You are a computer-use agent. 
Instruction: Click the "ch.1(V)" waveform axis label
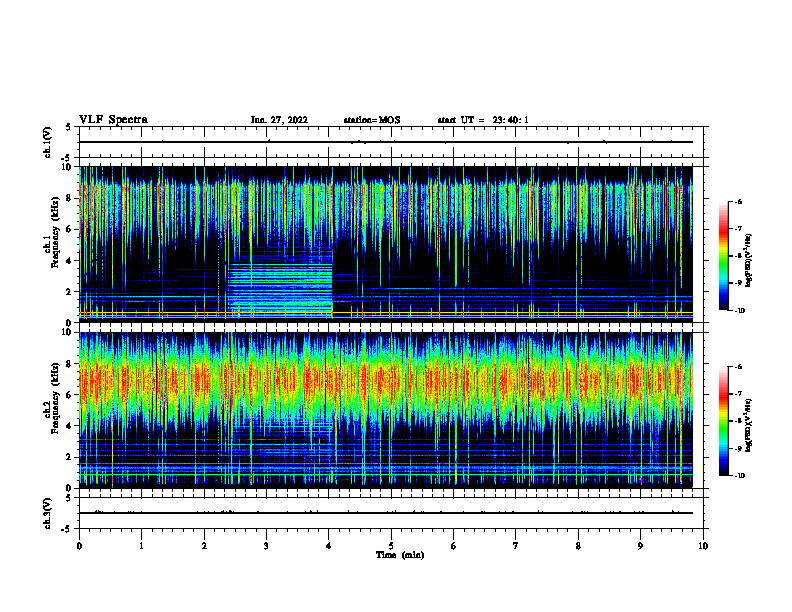pyautogui.click(x=48, y=142)
